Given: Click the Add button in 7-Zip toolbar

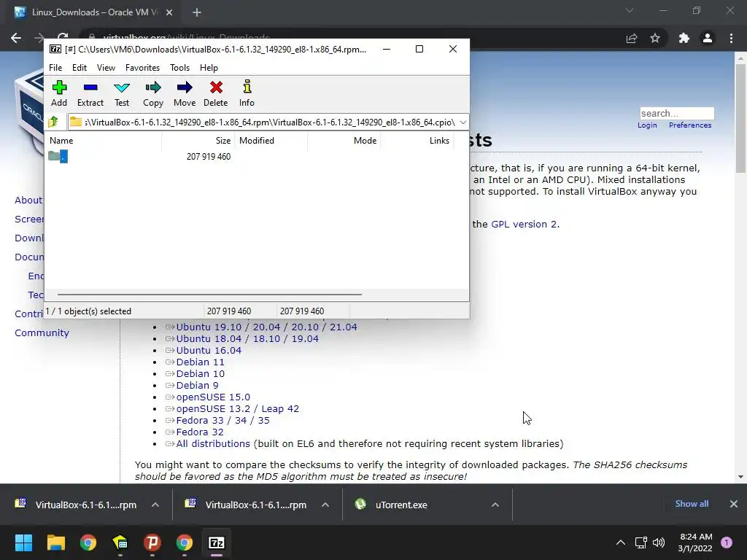Looking at the screenshot, I should 59,93.
